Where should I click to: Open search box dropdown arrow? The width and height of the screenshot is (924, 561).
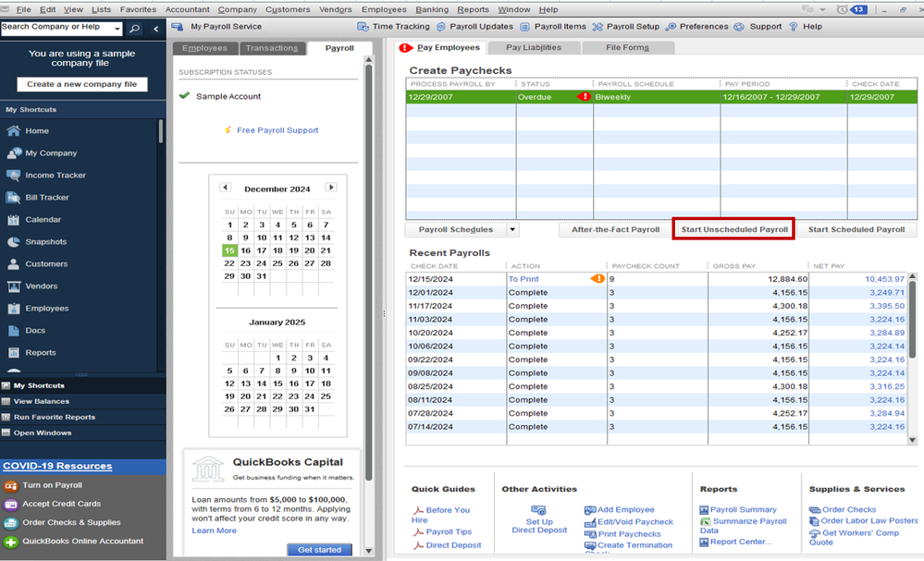pyautogui.click(x=117, y=29)
